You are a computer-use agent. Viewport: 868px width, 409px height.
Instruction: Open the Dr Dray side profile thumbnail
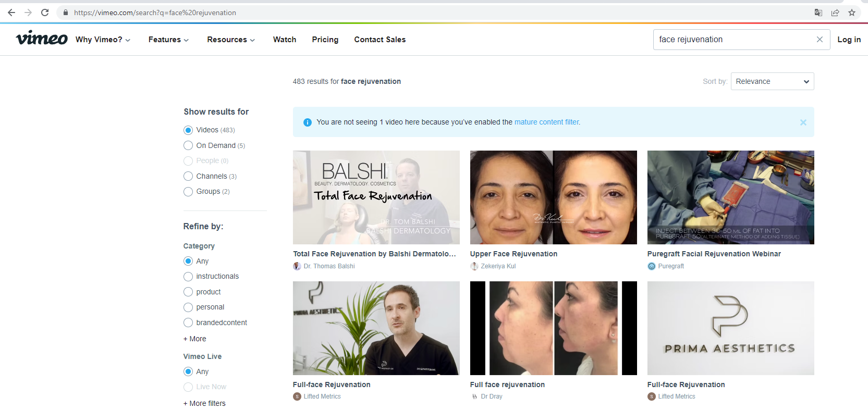coord(554,328)
